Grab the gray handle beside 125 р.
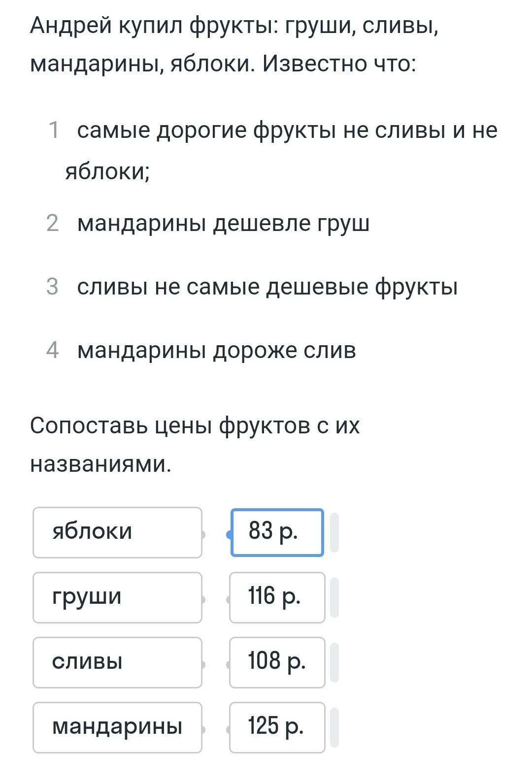The width and height of the screenshot is (532, 784). (x=334, y=727)
